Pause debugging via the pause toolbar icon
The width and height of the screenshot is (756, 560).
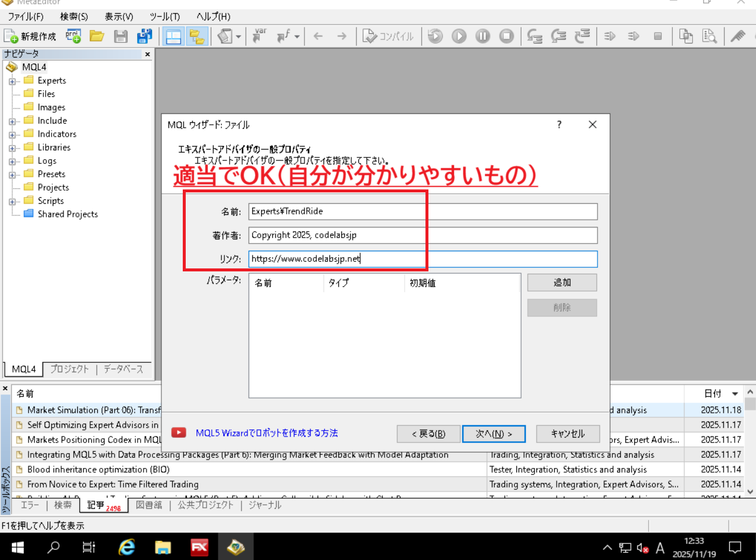482,36
